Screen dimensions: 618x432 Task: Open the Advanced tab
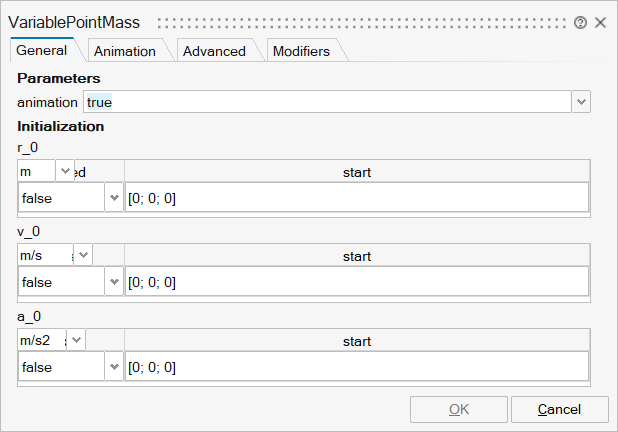coord(213,51)
